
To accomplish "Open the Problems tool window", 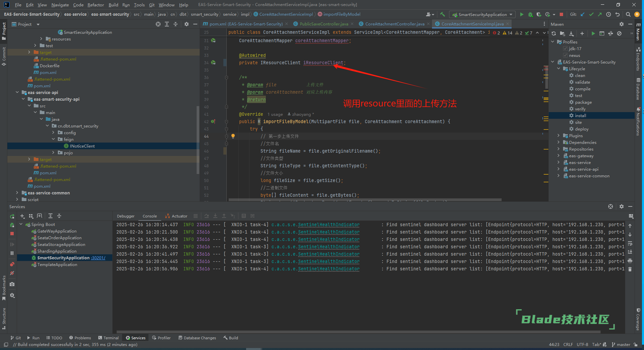I will click(80, 338).
